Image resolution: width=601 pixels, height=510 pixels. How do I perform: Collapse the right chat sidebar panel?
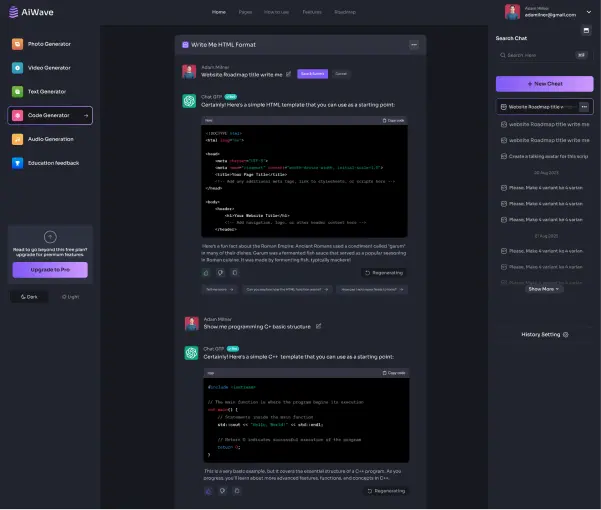(586, 30)
